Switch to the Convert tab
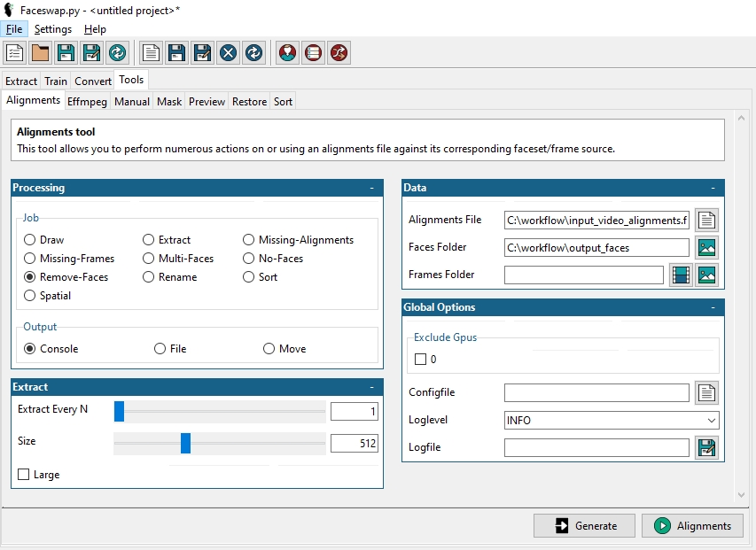 point(93,81)
